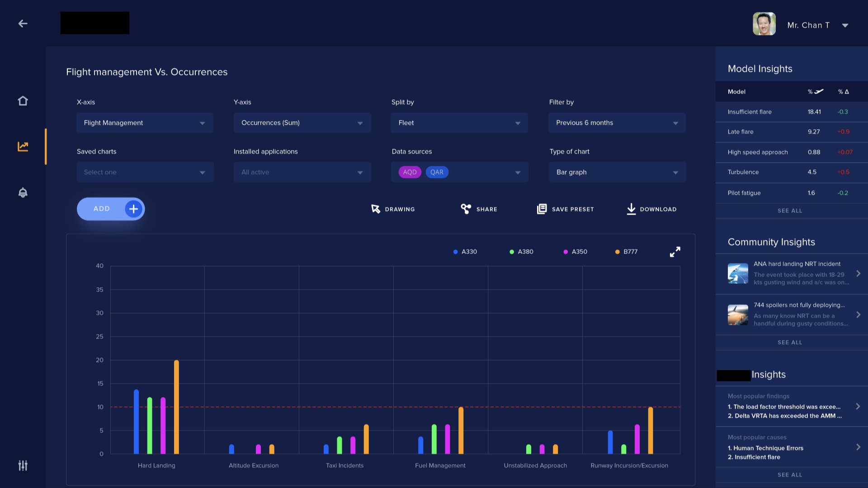Select the Pilot fatigue model row
This screenshot has width=868, height=488.
point(792,193)
